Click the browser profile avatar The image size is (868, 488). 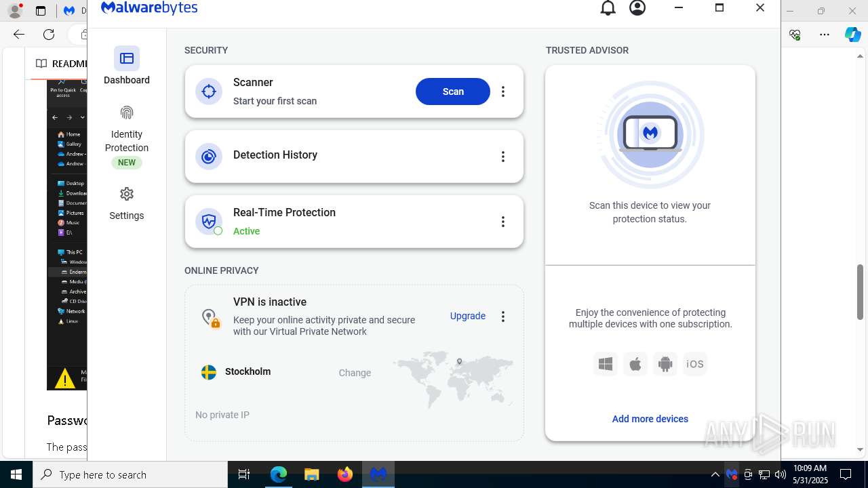point(15,11)
